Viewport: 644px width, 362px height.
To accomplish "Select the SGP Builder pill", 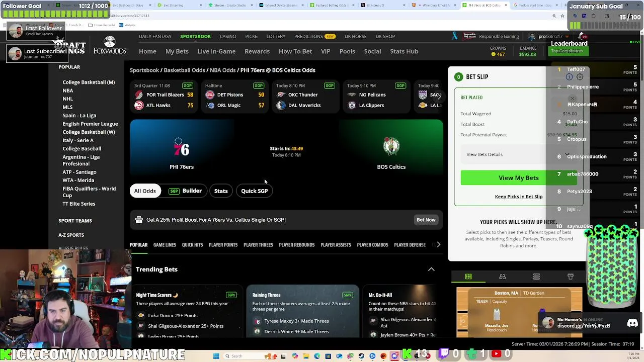I will [185, 191].
